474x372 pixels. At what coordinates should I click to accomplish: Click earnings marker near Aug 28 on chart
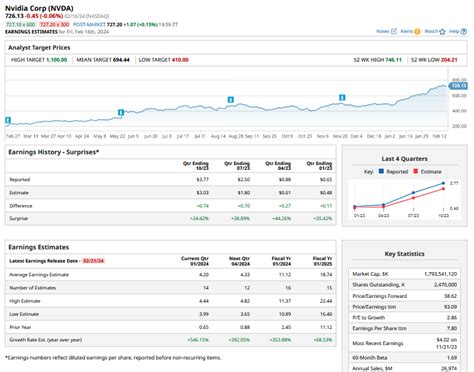coord(231,100)
